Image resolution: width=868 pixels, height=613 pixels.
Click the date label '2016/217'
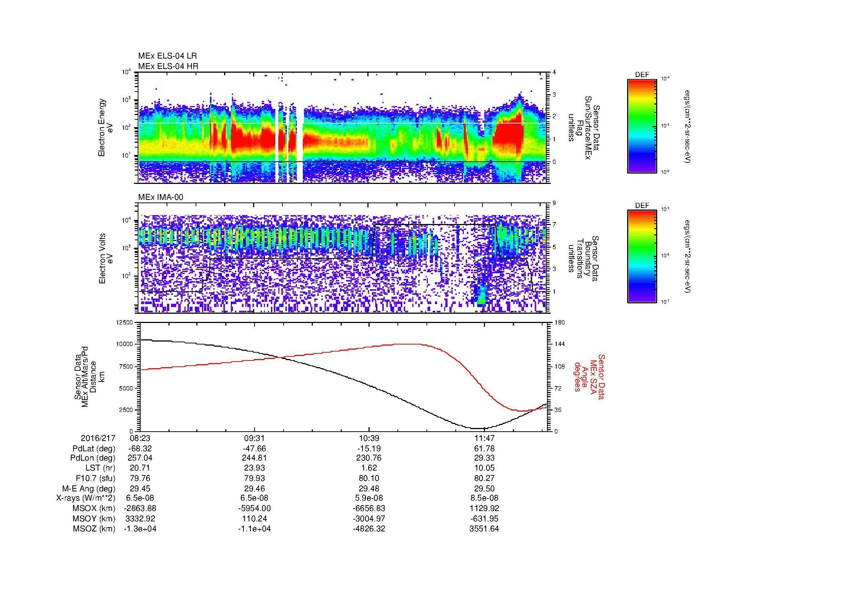pyautogui.click(x=98, y=438)
